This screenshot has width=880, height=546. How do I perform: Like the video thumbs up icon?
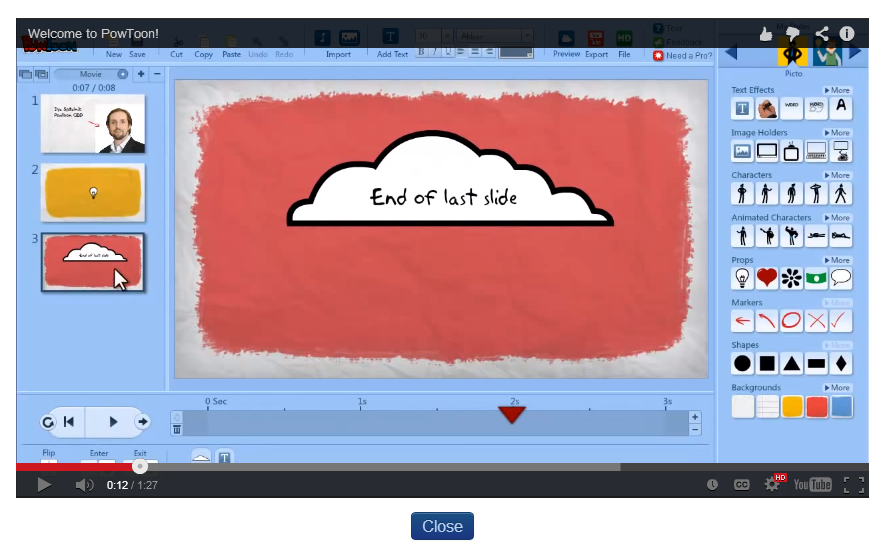[766, 34]
